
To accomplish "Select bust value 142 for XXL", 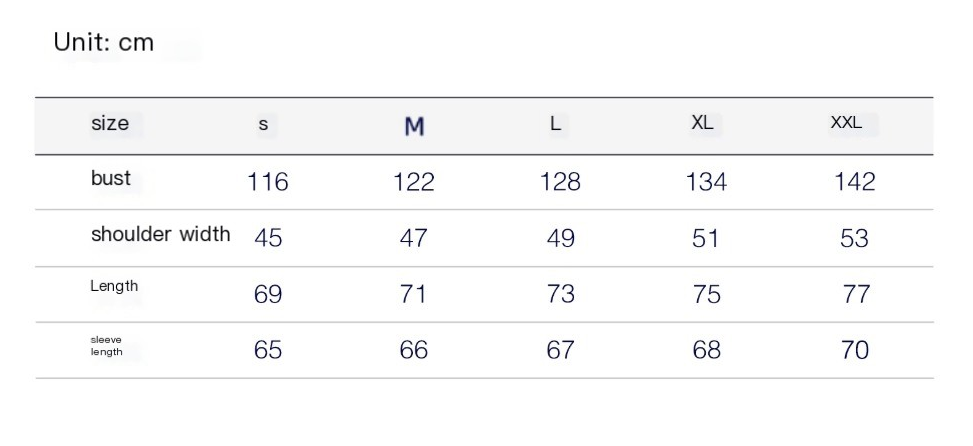I will click(854, 182).
